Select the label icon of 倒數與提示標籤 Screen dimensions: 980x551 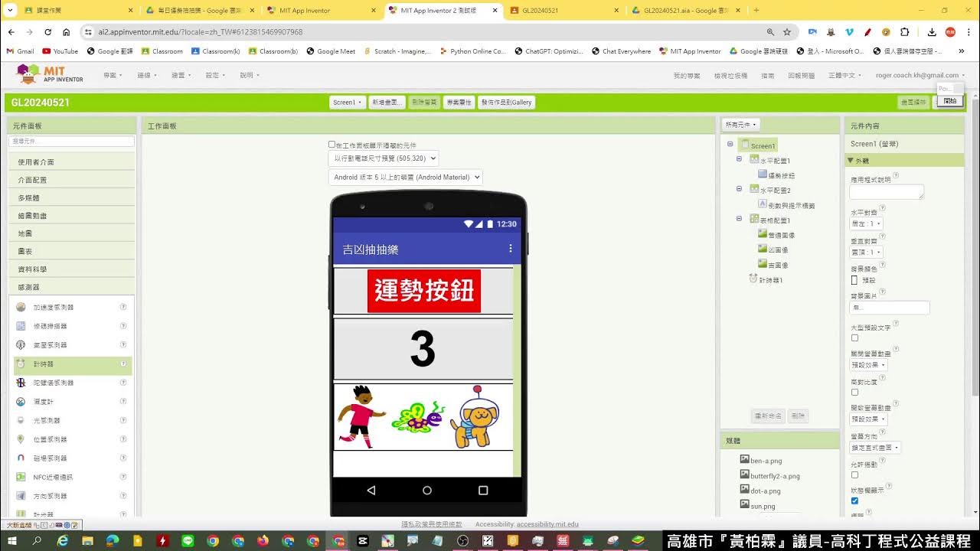763,204
